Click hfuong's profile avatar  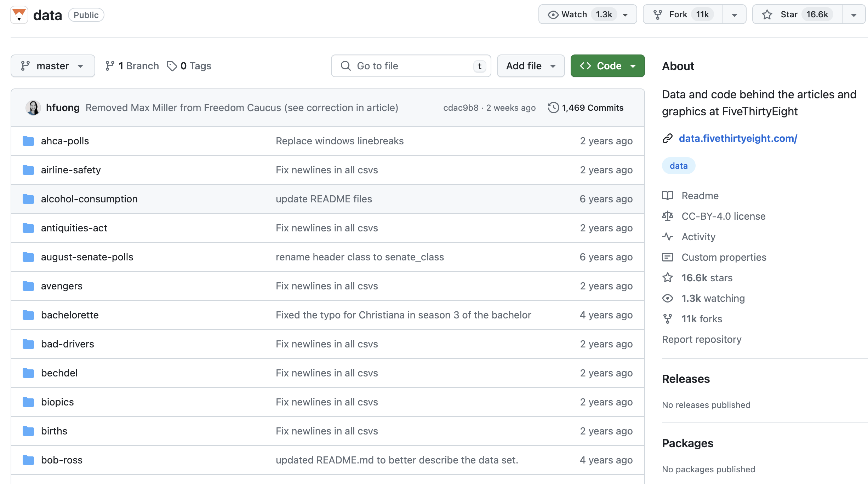pos(33,108)
